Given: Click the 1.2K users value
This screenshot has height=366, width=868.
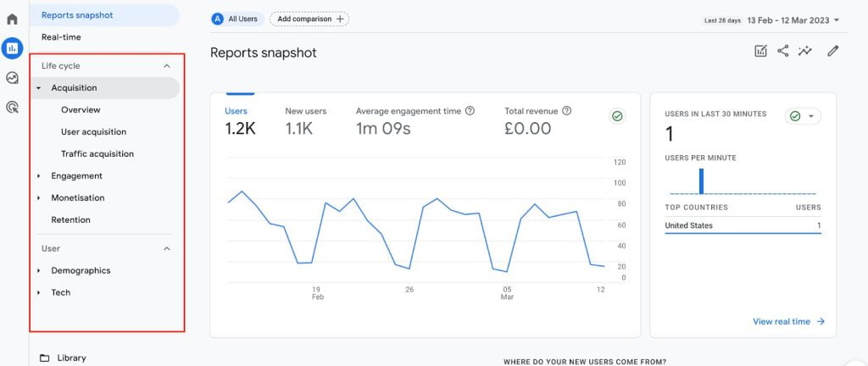Looking at the screenshot, I should coord(240,129).
